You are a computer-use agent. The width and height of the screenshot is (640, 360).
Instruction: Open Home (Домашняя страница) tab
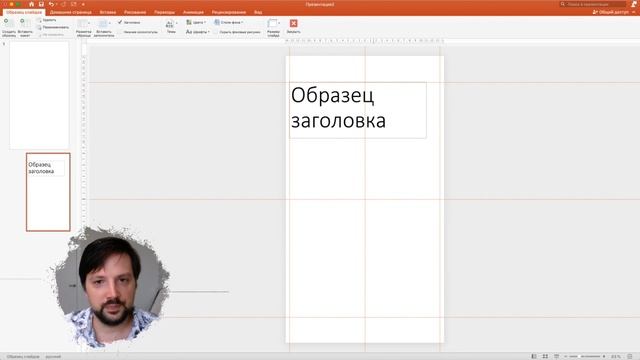coord(71,12)
